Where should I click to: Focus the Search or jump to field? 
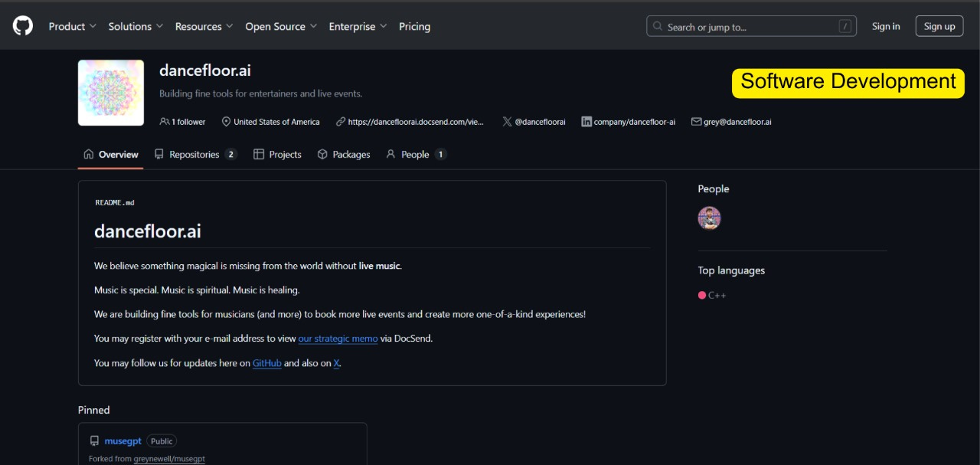751,26
